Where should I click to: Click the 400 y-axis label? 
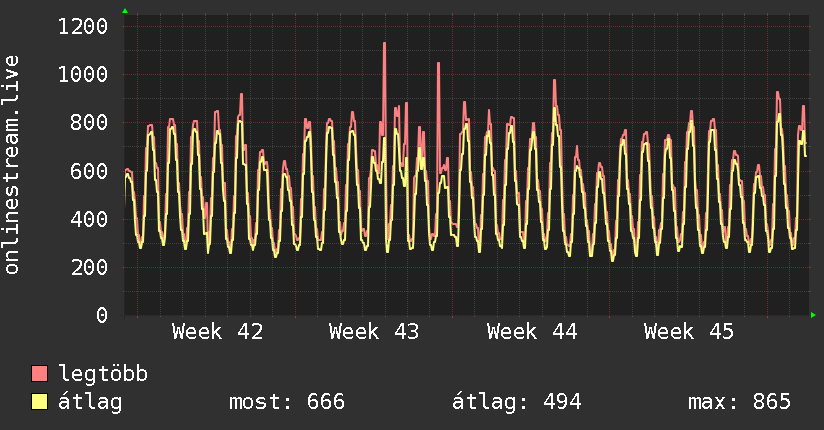point(89,219)
